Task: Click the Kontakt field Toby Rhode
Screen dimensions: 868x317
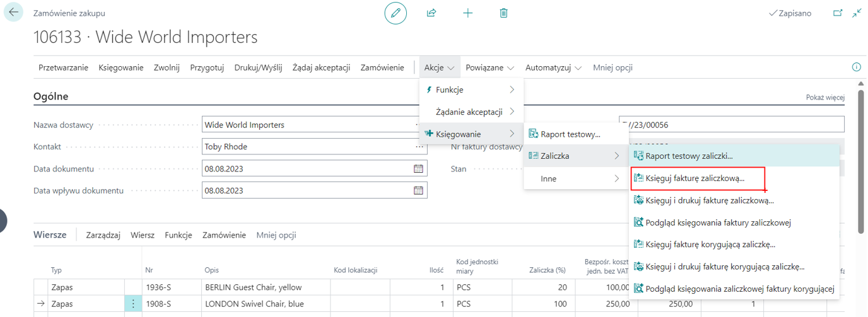Action: point(306,147)
